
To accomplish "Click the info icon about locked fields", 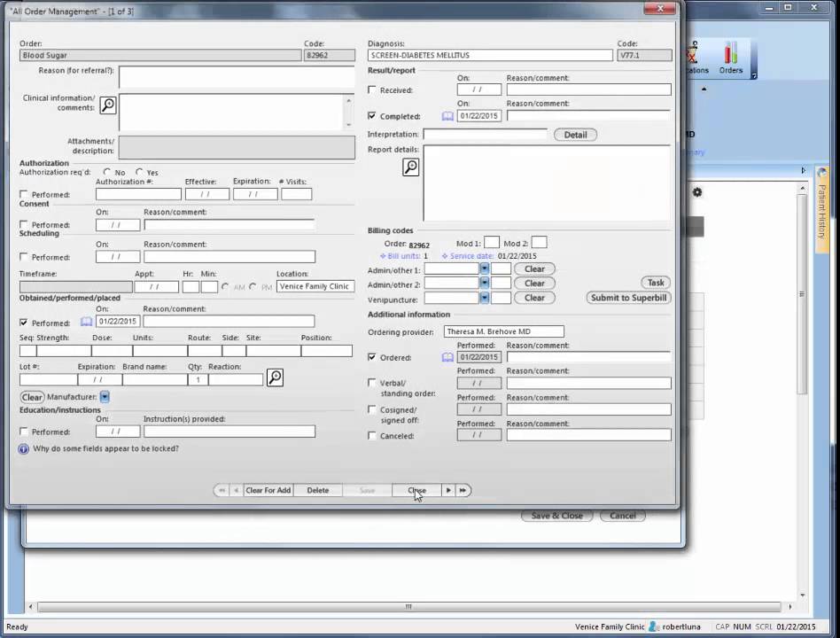I will (x=24, y=449).
